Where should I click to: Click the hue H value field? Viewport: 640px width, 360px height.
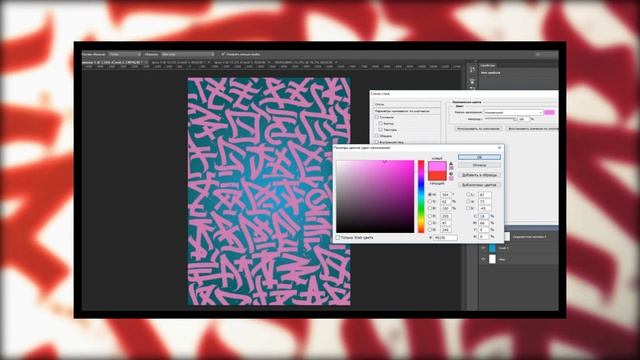point(445,195)
